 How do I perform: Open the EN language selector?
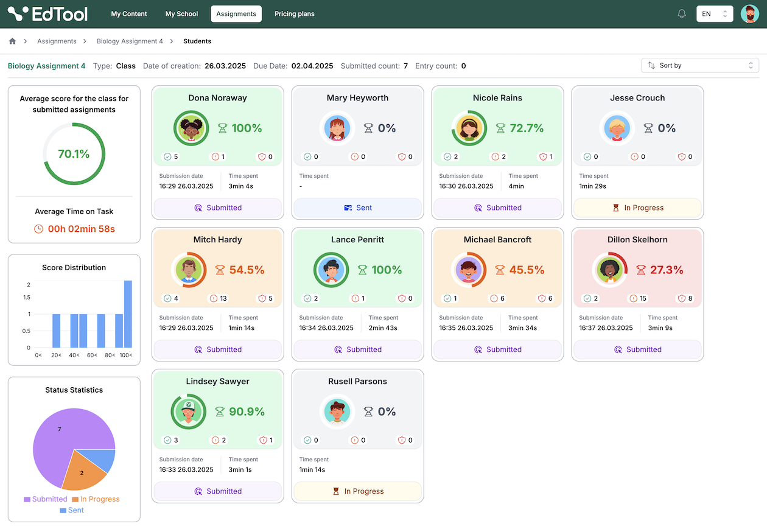pos(715,14)
